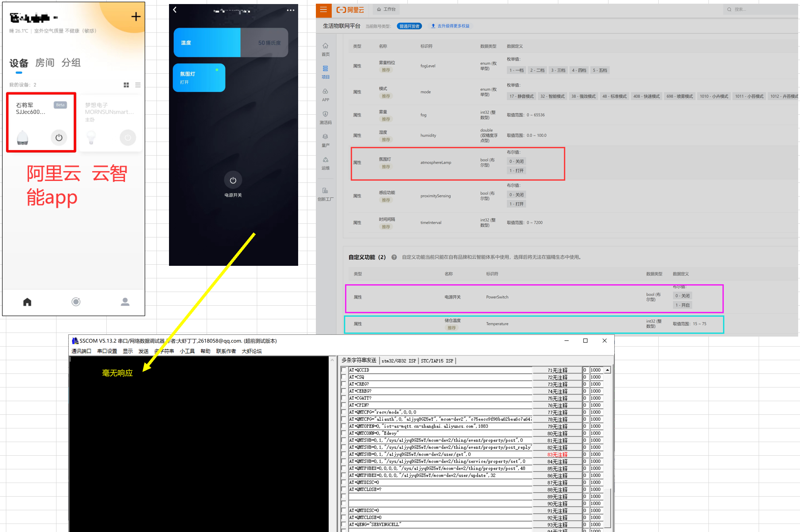Open 量产 in platform sidebar
The image size is (800, 532).
pos(325,141)
